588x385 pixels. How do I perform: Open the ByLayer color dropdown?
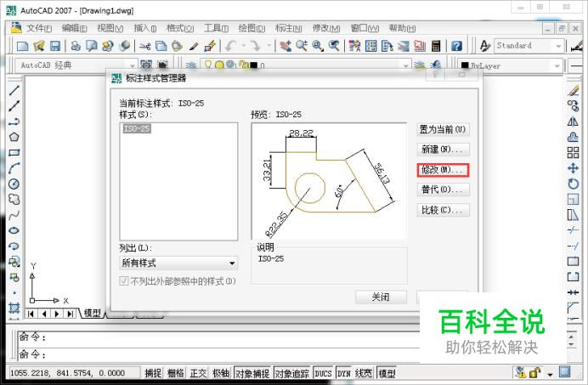pyautogui.click(x=557, y=65)
